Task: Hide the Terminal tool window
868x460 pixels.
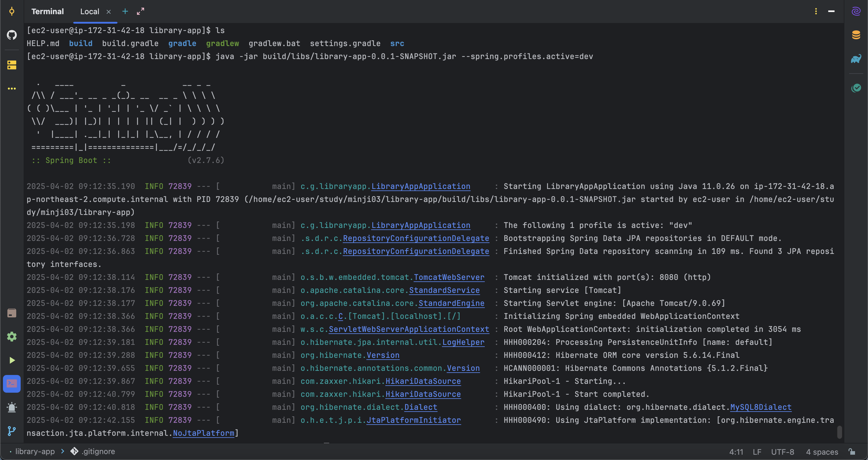Action: pos(831,12)
